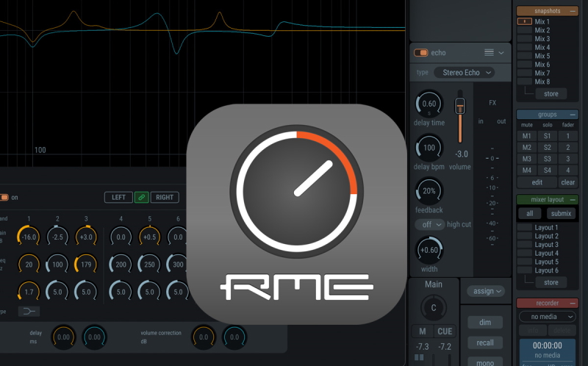Click the band 1 gain knob at -16.0
The width and height of the screenshot is (588, 366).
tap(29, 237)
